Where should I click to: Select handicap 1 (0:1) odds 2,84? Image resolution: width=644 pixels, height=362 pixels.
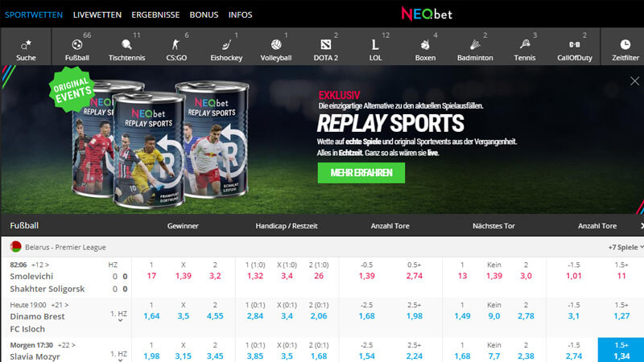coord(255,316)
